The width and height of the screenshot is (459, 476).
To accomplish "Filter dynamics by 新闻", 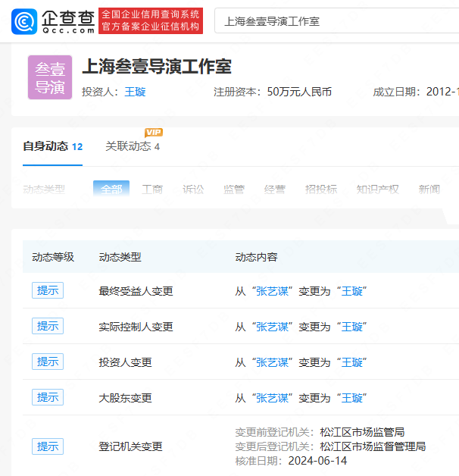I will [429, 189].
